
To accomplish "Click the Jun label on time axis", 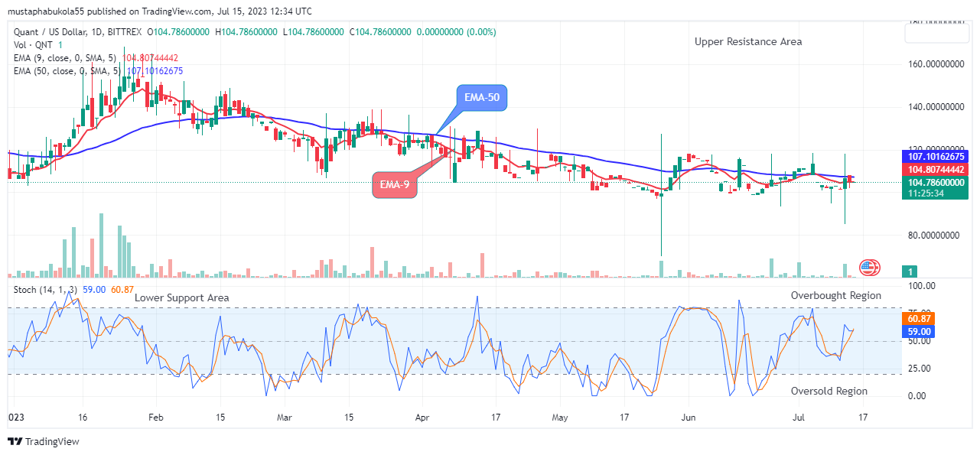I will (687, 418).
